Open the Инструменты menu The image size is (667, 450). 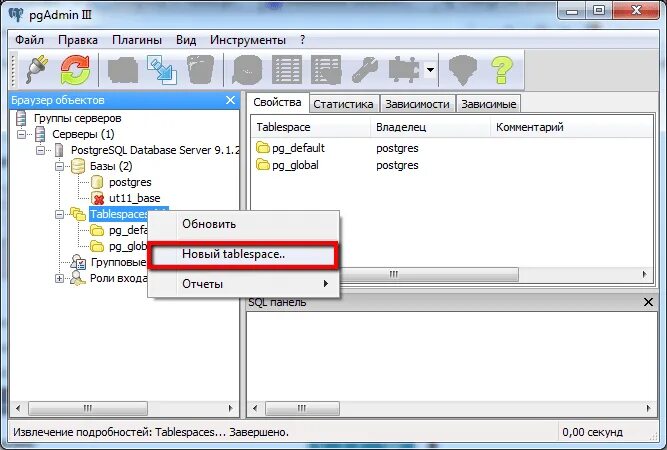pyautogui.click(x=248, y=40)
